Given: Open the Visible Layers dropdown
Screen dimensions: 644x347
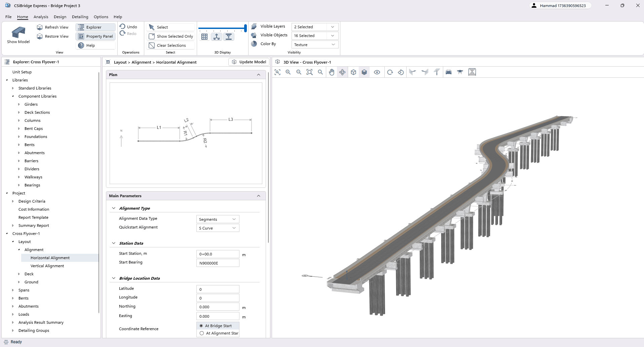Looking at the screenshot, I should pos(314,27).
